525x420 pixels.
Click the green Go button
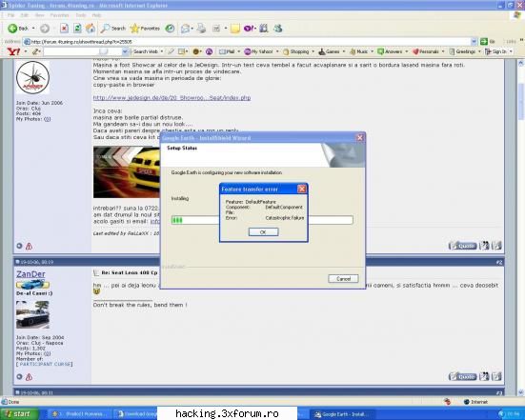[484, 42]
